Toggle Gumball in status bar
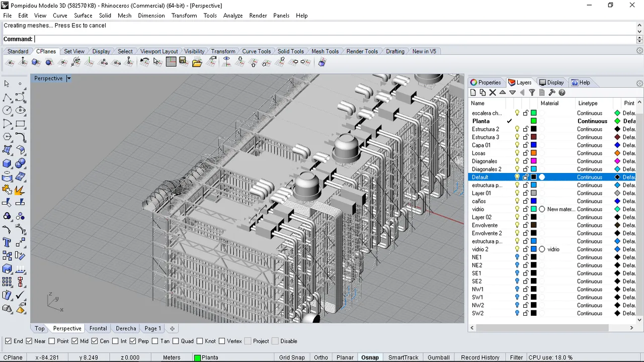The width and height of the screenshot is (644, 362). tap(439, 357)
